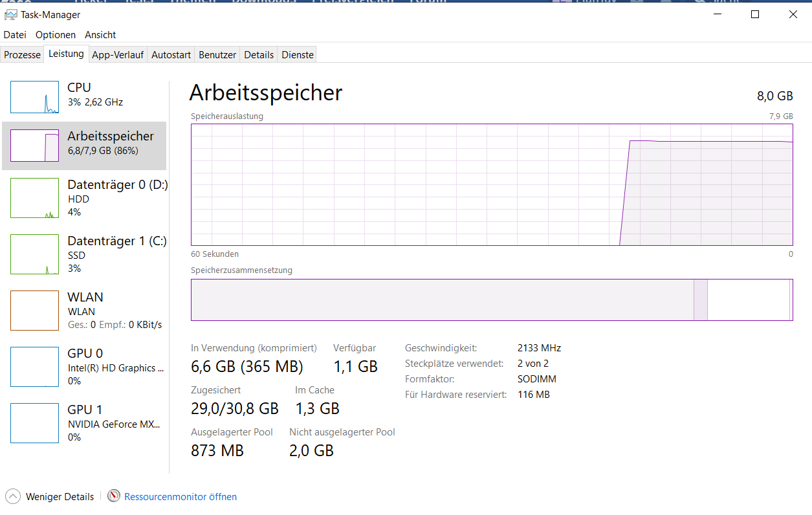Collapse view with Weniger Details chevron

(x=13, y=497)
